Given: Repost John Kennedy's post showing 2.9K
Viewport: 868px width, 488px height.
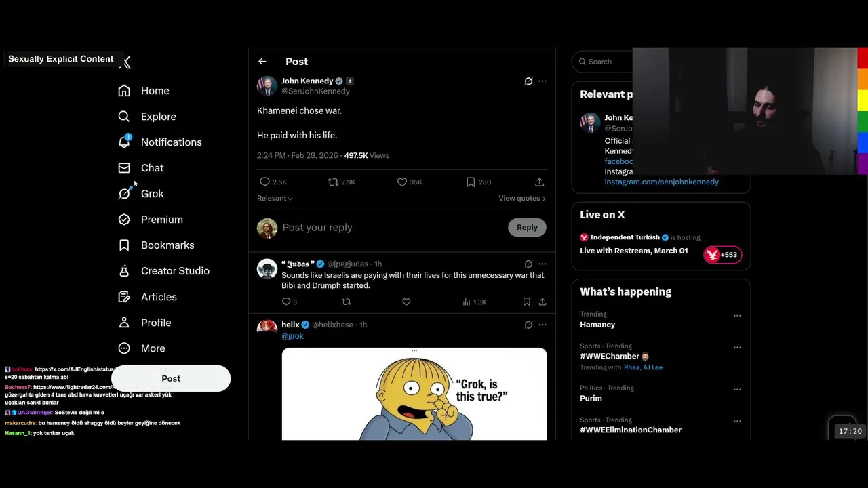Looking at the screenshot, I should point(333,182).
